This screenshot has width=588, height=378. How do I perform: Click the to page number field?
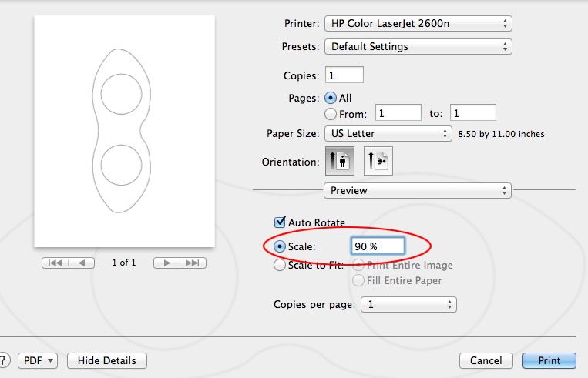pyautogui.click(x=473, y=112)
